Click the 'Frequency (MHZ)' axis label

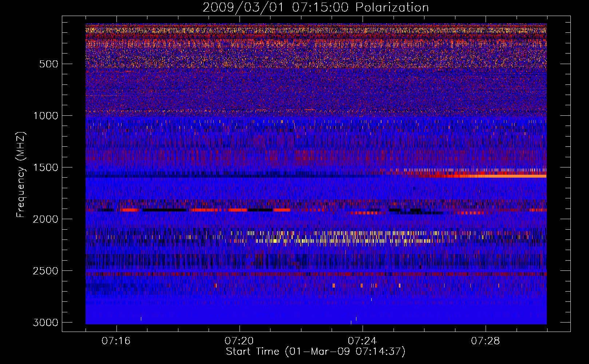coord(21,175)
